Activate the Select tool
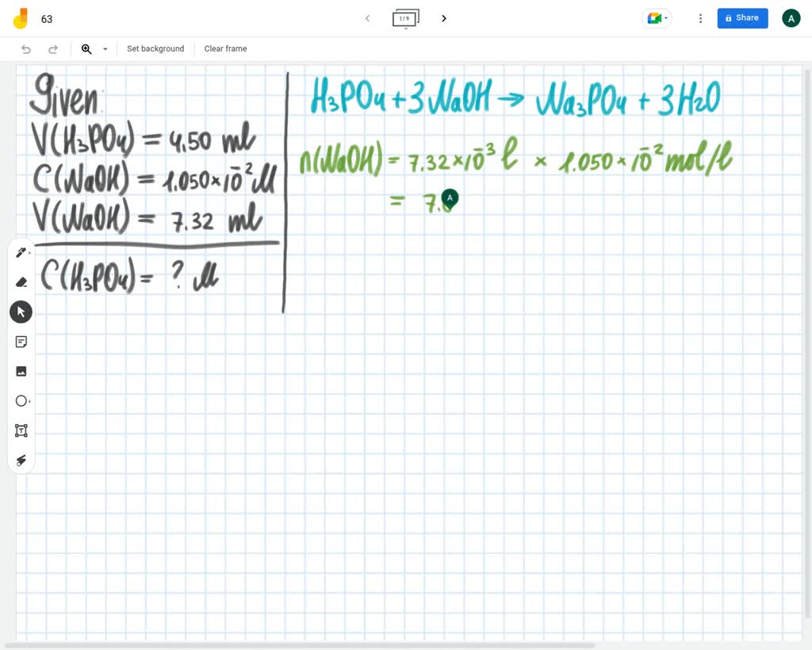Screen dimensions: 812x650 click(21, 311)
